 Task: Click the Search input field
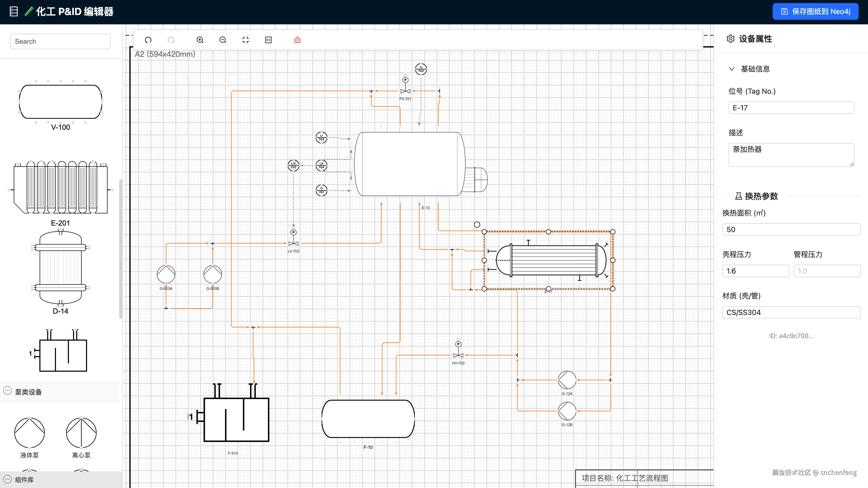point(61,41)
